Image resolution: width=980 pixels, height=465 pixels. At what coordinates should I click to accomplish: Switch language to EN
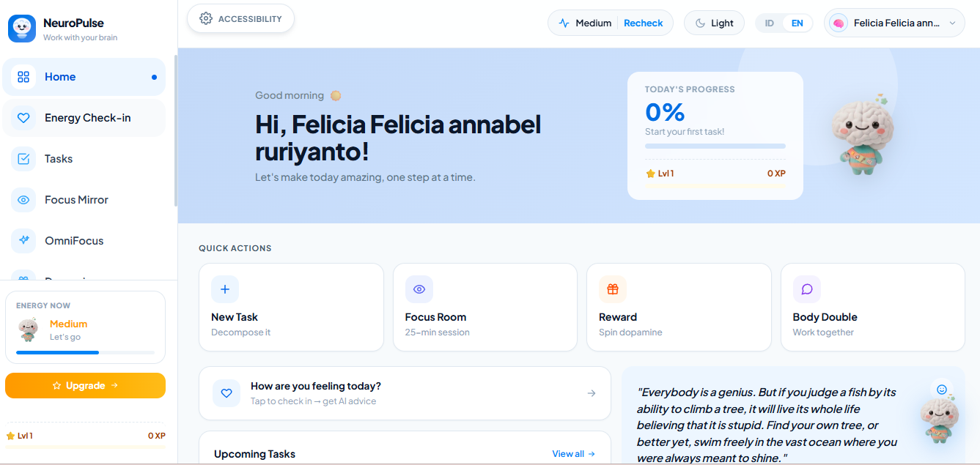(x=797, y=23)
